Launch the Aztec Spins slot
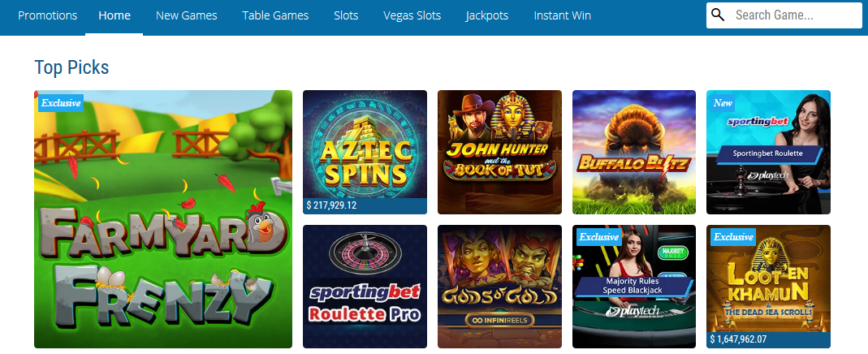Screen dimensions: 868x354 365,152
